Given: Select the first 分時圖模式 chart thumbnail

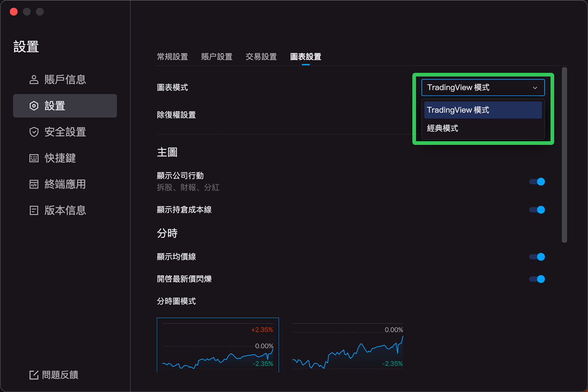Looking at the screenshot, I should coord(218,346).
